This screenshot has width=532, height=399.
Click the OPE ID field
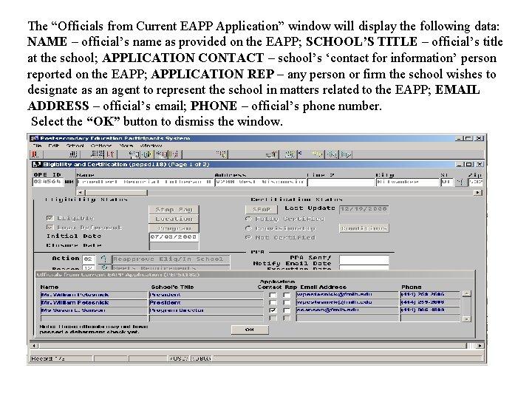[48, 182]
